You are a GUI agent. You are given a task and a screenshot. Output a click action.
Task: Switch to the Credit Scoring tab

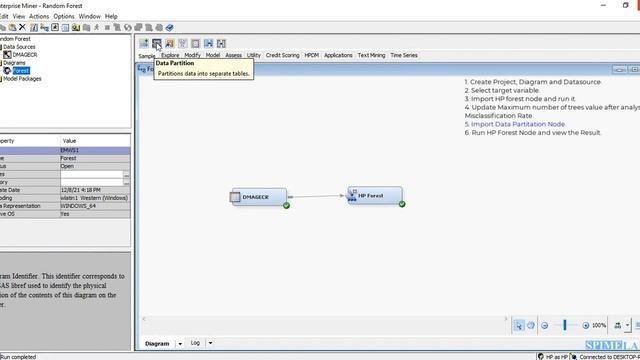tap(282, 55)
